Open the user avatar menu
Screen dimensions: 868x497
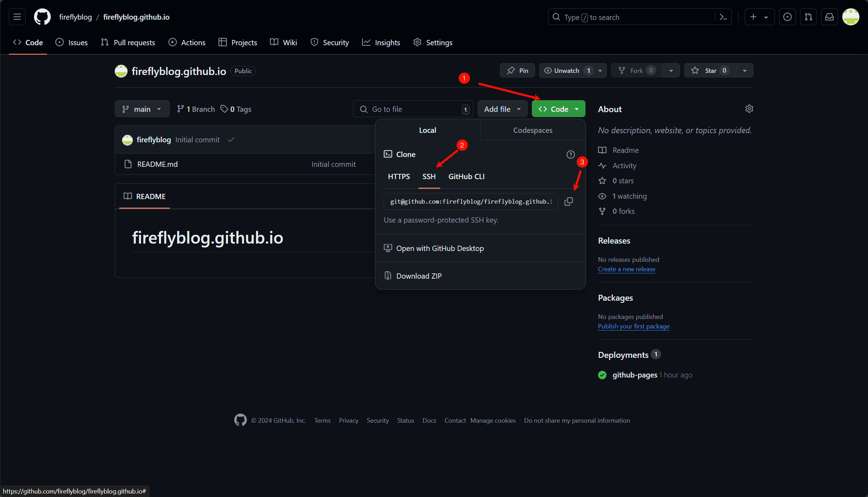(850, 17)
